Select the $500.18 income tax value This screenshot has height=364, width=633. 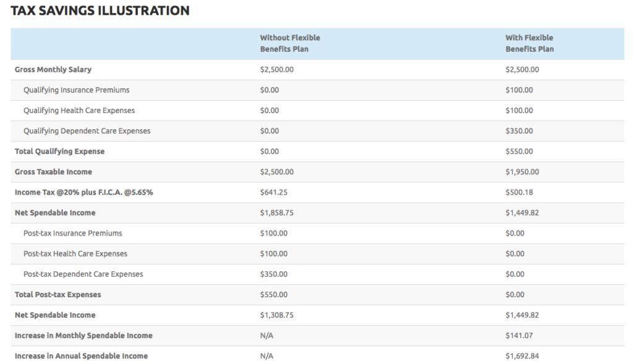pos(519,192)
